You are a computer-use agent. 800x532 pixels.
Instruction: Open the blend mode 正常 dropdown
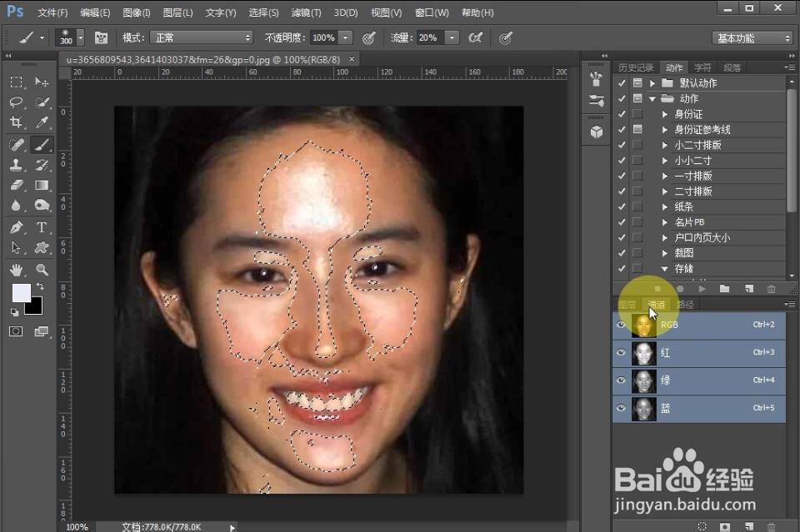(202, 37)
